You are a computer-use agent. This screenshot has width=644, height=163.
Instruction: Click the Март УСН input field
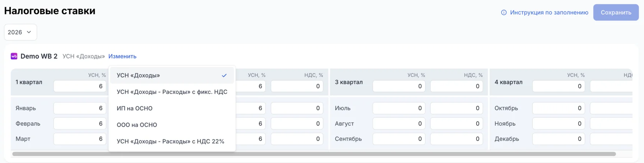coord(80,139)
